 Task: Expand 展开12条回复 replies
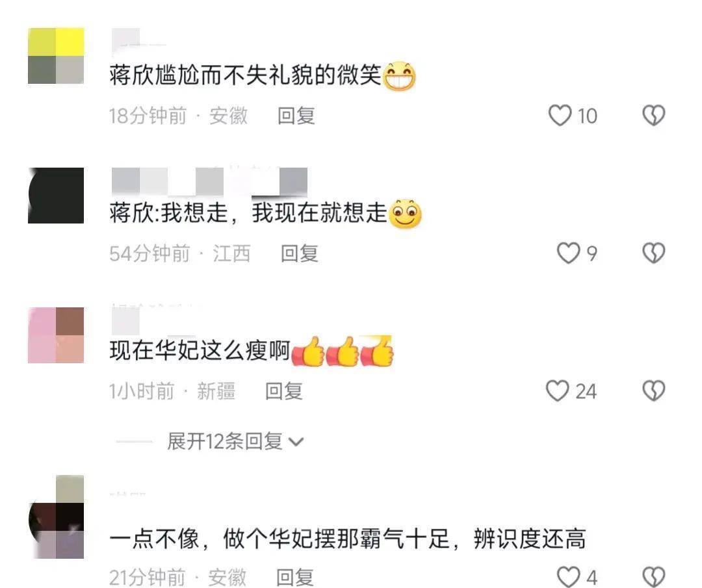[x=225, y=441]
